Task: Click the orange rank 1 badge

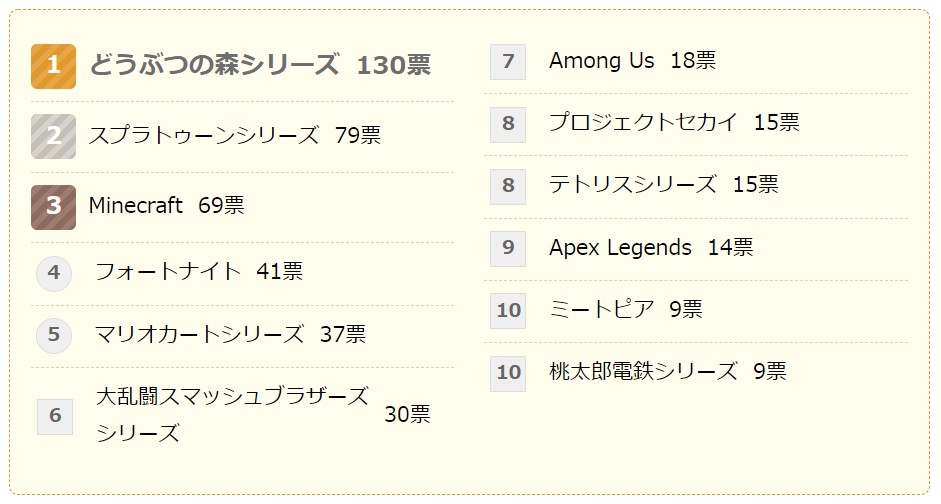Action: [53, 66]
